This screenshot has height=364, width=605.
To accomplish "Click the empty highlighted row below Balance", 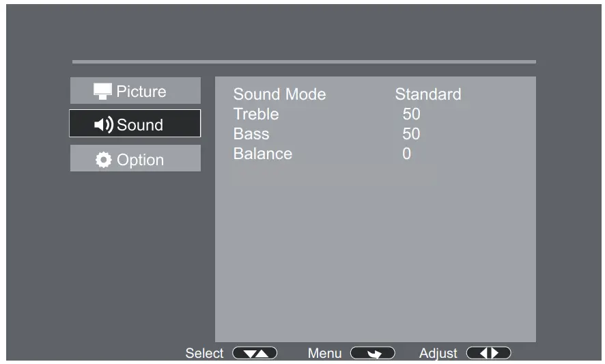I will 333,174.
